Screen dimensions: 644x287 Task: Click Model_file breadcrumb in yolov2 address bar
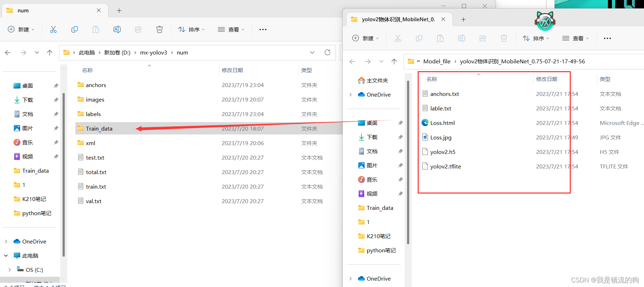click(437, 61)
